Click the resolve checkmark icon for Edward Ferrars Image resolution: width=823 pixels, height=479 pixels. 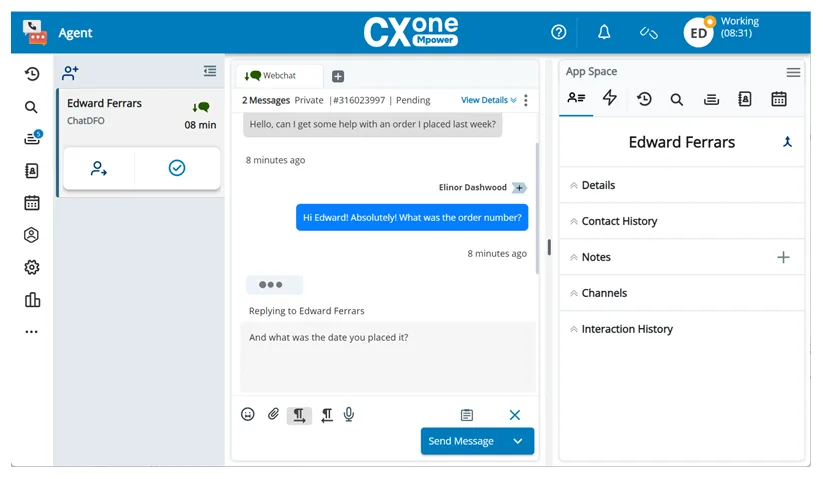[177, 168]
